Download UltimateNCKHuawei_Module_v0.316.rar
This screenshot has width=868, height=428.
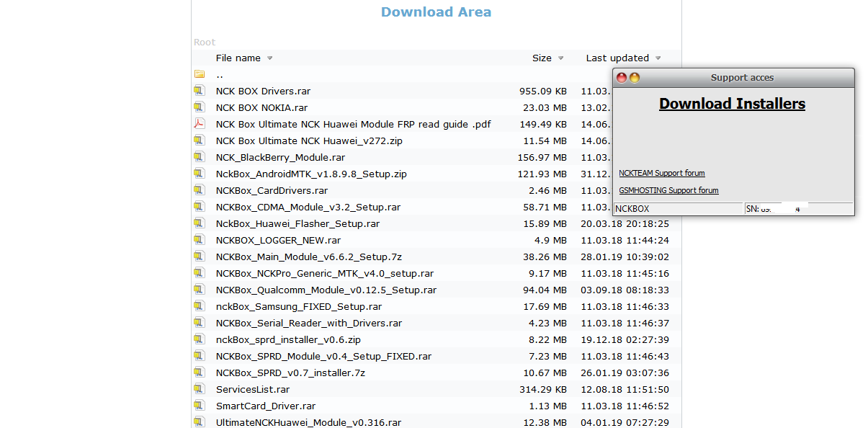(308, 423)
